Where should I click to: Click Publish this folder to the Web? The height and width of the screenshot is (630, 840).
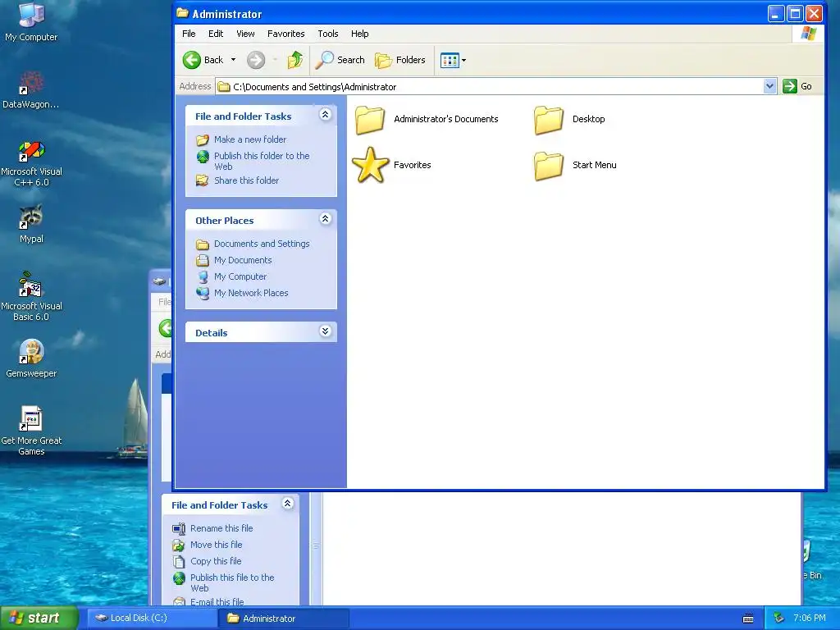pos(262,161)
